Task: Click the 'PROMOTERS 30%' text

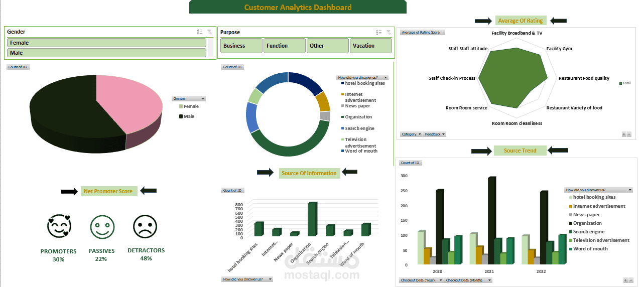Action: pos(59,255)
